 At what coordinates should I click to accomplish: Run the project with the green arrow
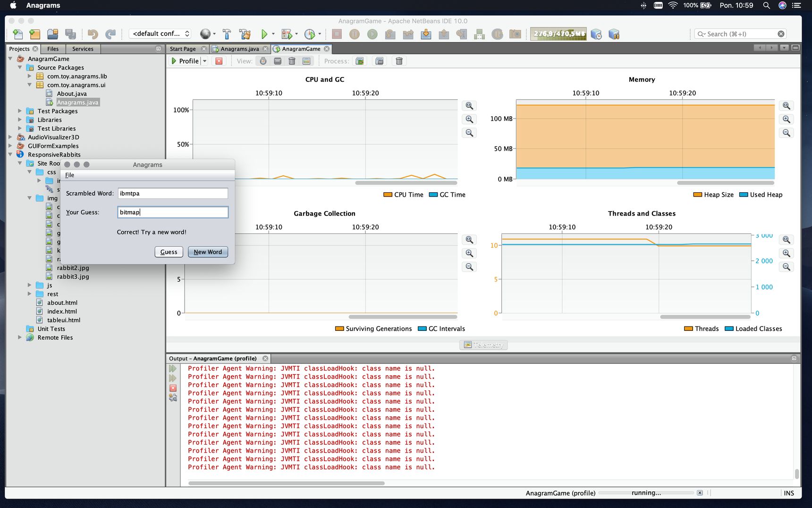(x=264, y=34)
